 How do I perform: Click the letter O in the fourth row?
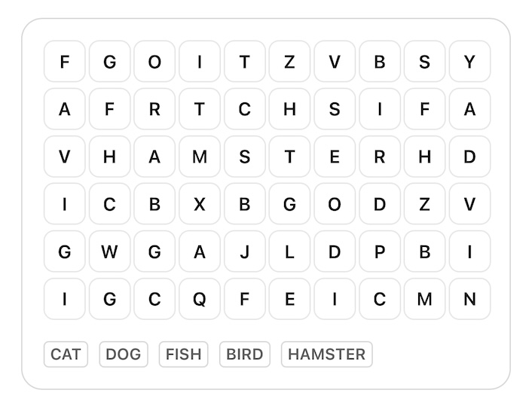pyautogui.click(x=335, y=204)
